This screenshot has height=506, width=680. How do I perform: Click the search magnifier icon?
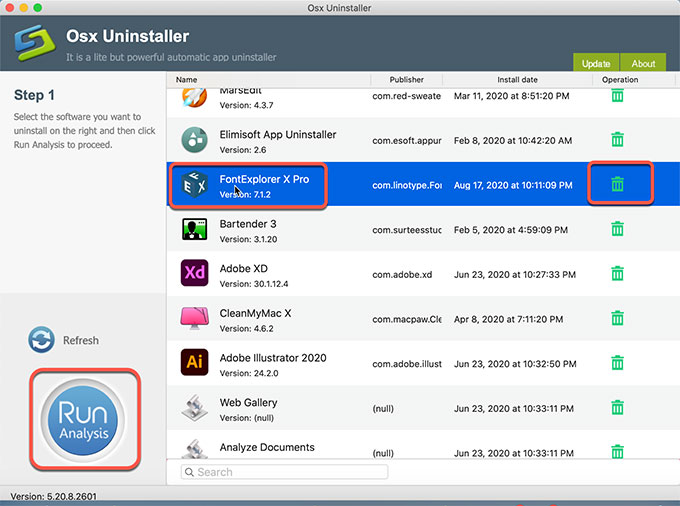coord(189,472)
